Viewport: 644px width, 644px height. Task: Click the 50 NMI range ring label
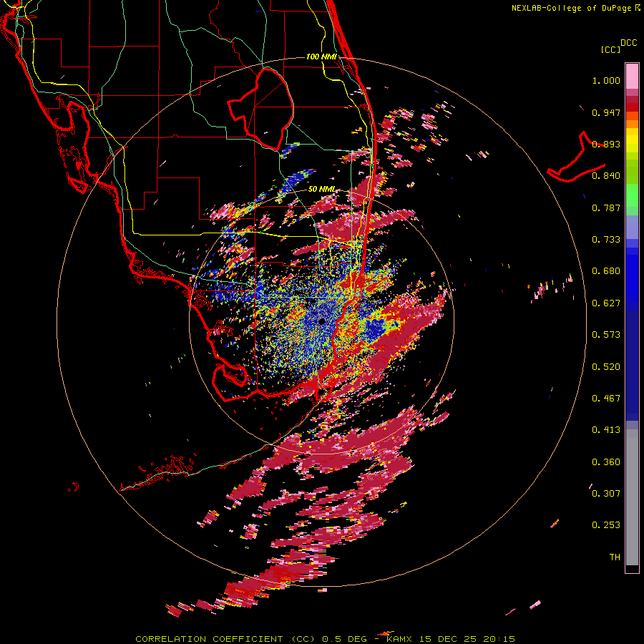(321, 190)
